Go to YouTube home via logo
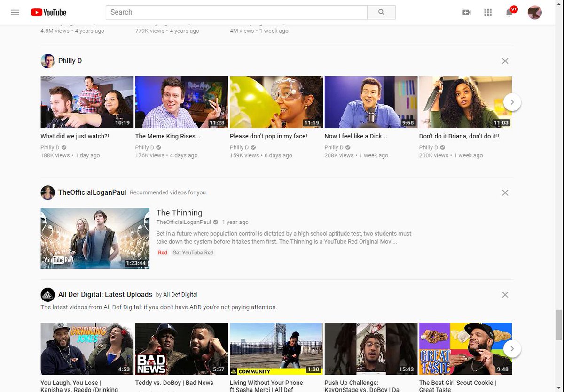564x392 pixels. pyautogui.click(x=49, y=13)
